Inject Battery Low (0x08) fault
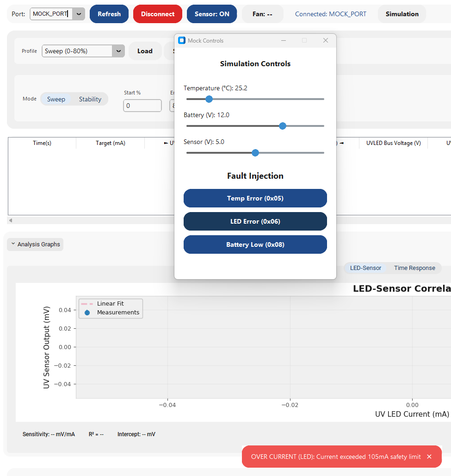 pyautogui.click(x=255, y=244)
